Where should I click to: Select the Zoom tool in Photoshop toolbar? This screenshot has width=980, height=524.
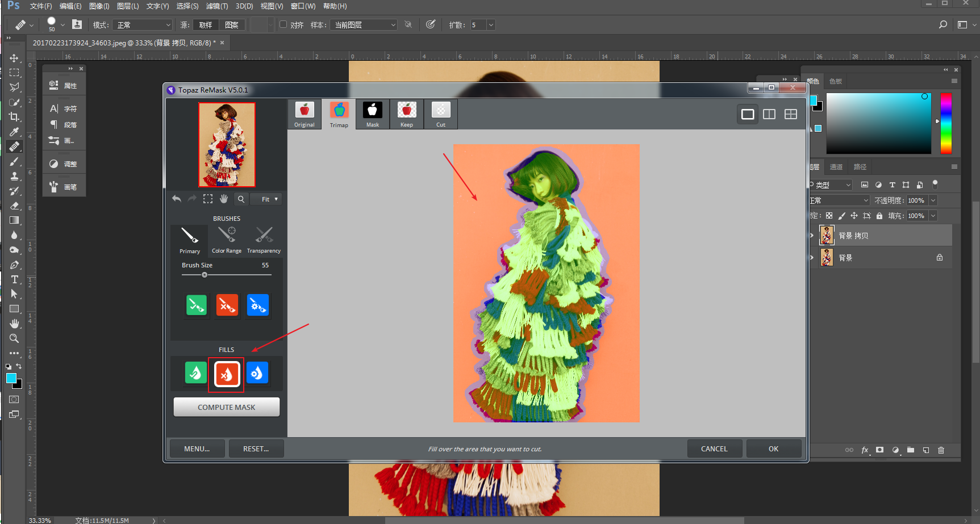click(x=14, y=338)
